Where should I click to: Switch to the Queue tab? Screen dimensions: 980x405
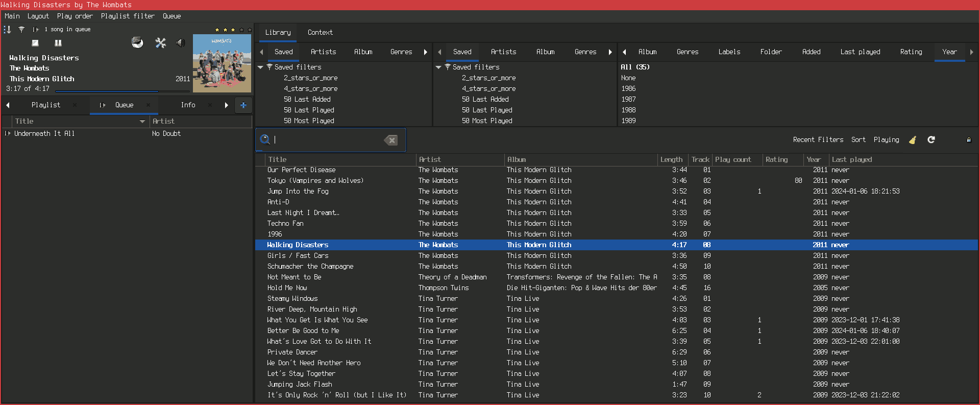pyautogui.click(x=124, y=105)
